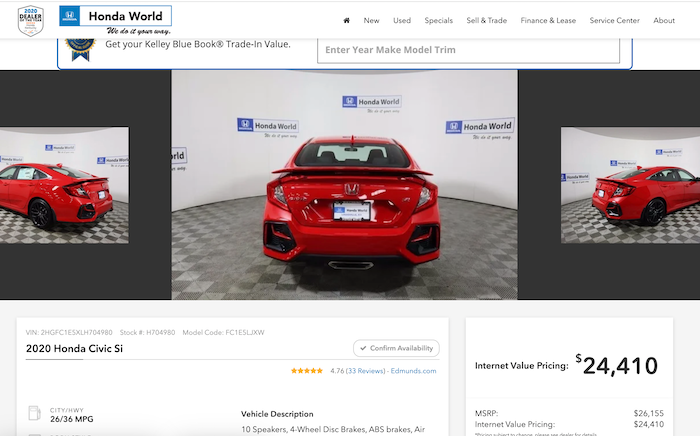The image size is (700, 436).
Task: Open the Sell & Trade menu
Action: [487, 21]
